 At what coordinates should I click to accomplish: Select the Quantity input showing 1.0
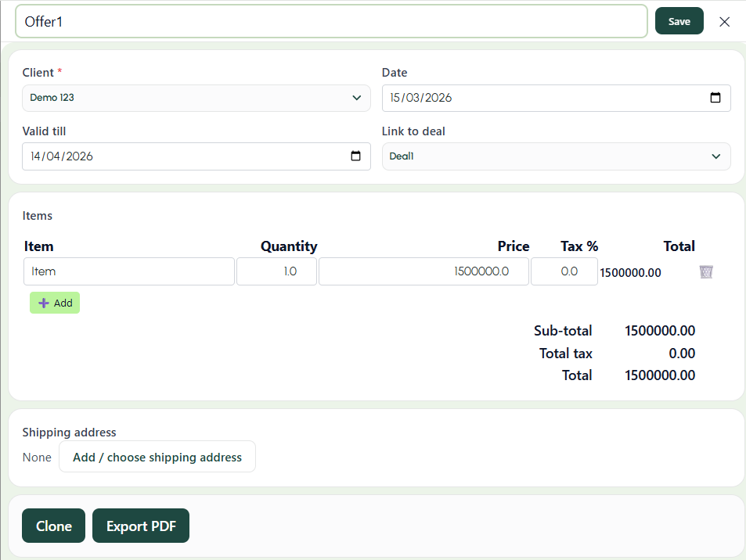276,271
